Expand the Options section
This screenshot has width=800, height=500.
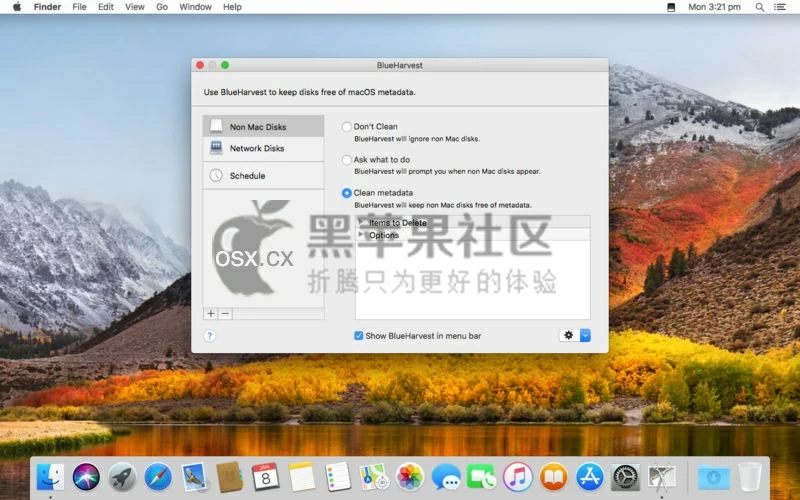click(361, 235)
